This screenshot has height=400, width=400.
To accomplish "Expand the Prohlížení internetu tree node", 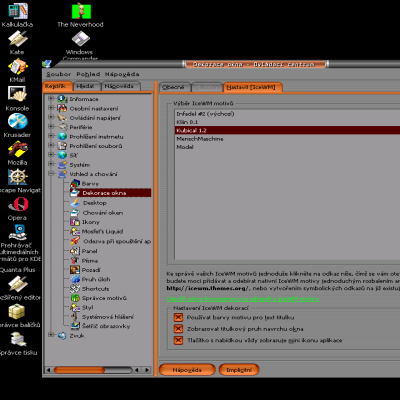I will point(51,136).
